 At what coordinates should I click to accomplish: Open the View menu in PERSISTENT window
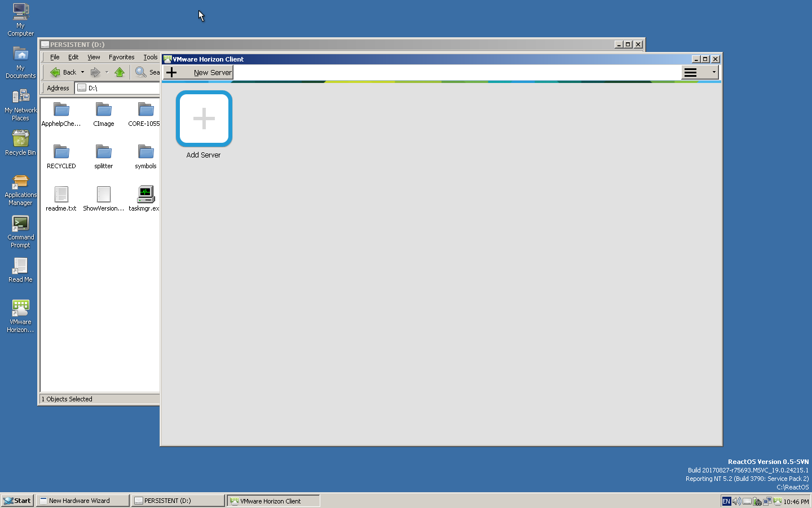(94, 57)
